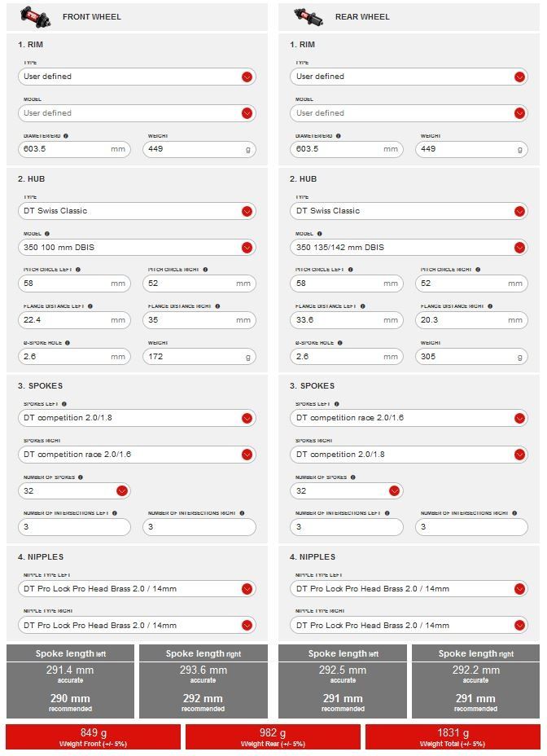Click info icon for front Pitch Circle Left
547x756 pixels.
click(78, 270)
